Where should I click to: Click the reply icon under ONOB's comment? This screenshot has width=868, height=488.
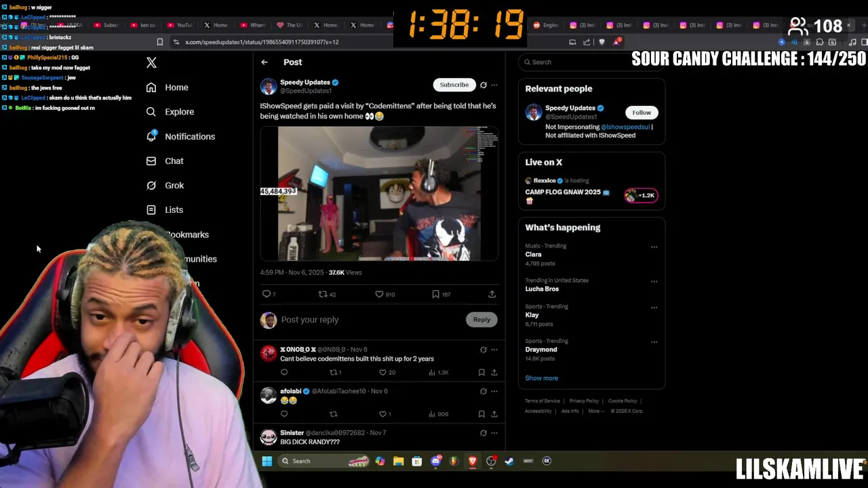(284, 372)
